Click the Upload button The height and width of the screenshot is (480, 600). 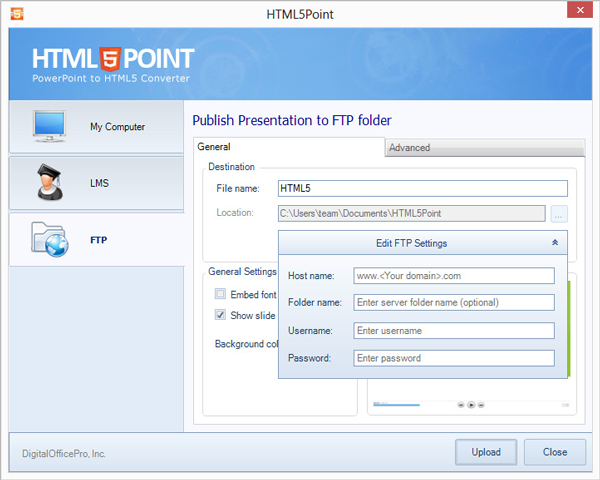tap(486, 452)
